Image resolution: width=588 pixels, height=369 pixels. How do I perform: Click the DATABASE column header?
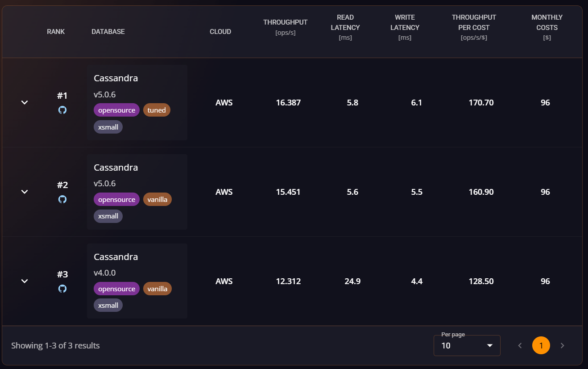point(108,31)
